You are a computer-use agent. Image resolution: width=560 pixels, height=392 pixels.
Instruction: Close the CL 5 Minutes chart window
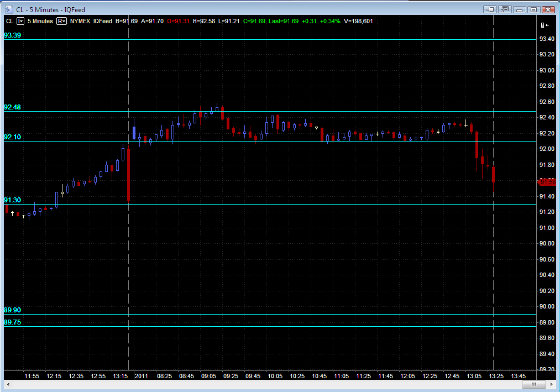tap(548, 9)
